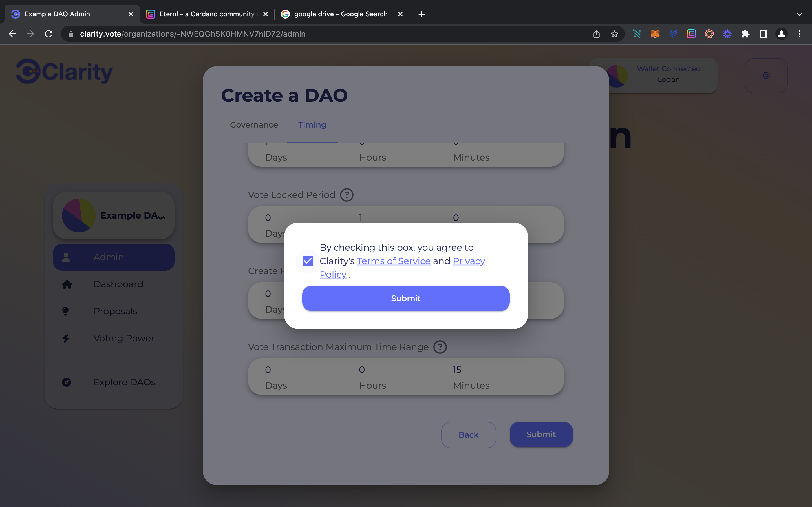Uncheck the Terms of Service agreement checkbox
Screen dimensions: 812x507
click(x=308, y=261)
